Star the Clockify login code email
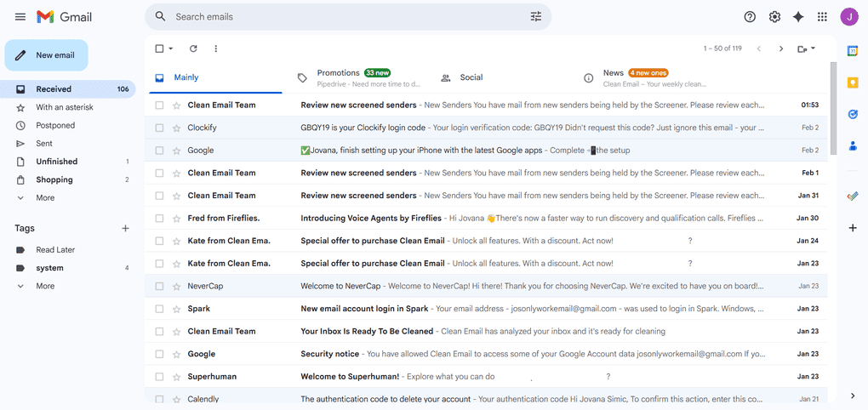Screen dimensions: 868x410 (177, 128)
